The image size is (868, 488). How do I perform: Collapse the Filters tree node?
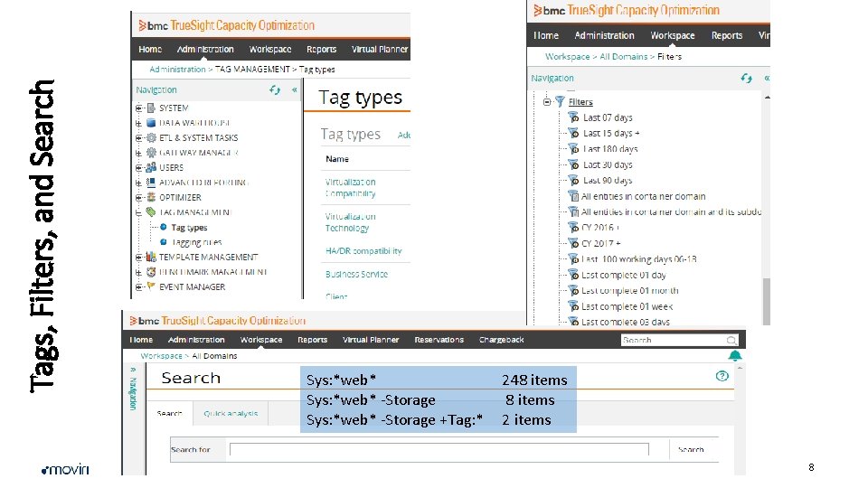pos(547,102)
